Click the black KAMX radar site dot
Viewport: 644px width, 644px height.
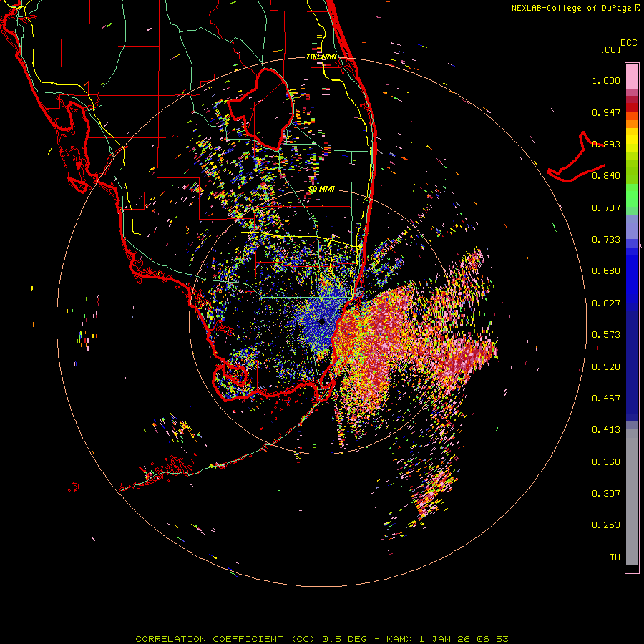point(322,322)
